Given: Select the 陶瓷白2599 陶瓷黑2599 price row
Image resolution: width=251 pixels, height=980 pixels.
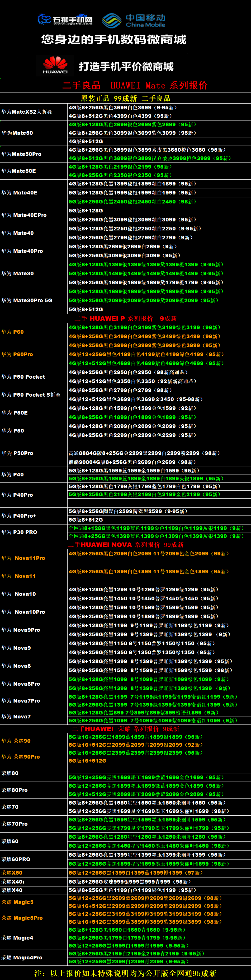Looking at the screenshot, I should 159,511.
